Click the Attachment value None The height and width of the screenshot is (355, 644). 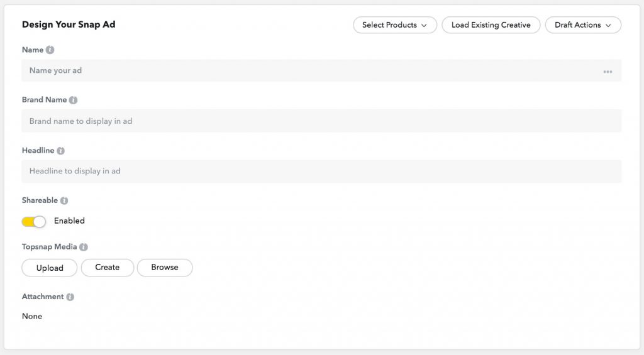coord(32,317)
